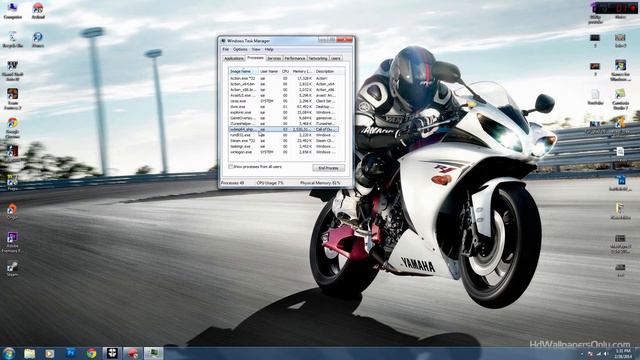Switch to the Applications tab
The height and width of the screenshot is (360, 640).
[x=234, y=59]
